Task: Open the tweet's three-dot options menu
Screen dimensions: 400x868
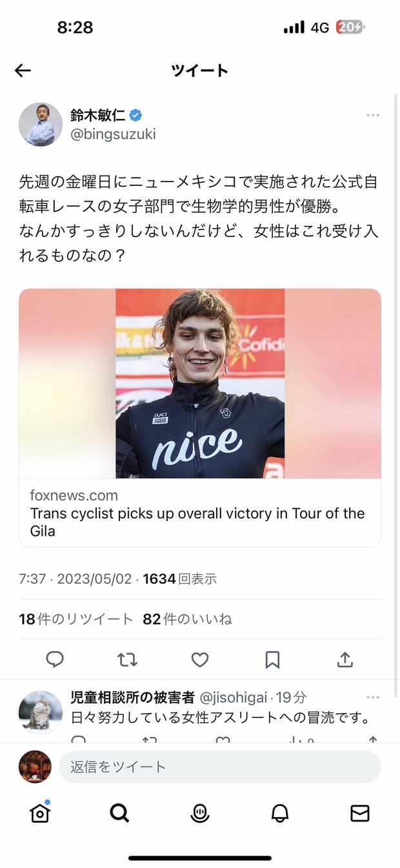Action: 372,116
